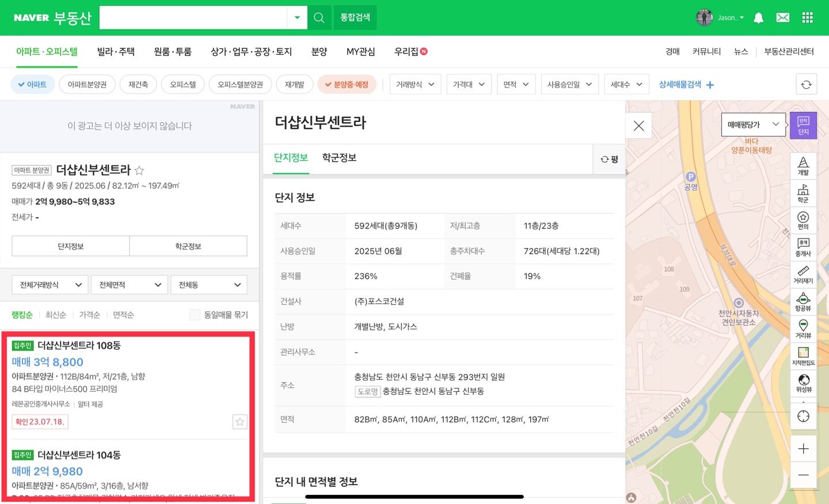Screen dimensions: 829x504
Task: Close the complex detail panel
Action: pos(639,126)
